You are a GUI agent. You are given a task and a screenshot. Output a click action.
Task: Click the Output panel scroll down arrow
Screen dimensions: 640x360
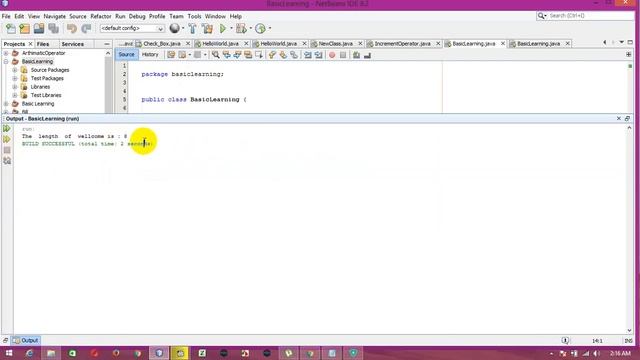click(x=629, y=330)
